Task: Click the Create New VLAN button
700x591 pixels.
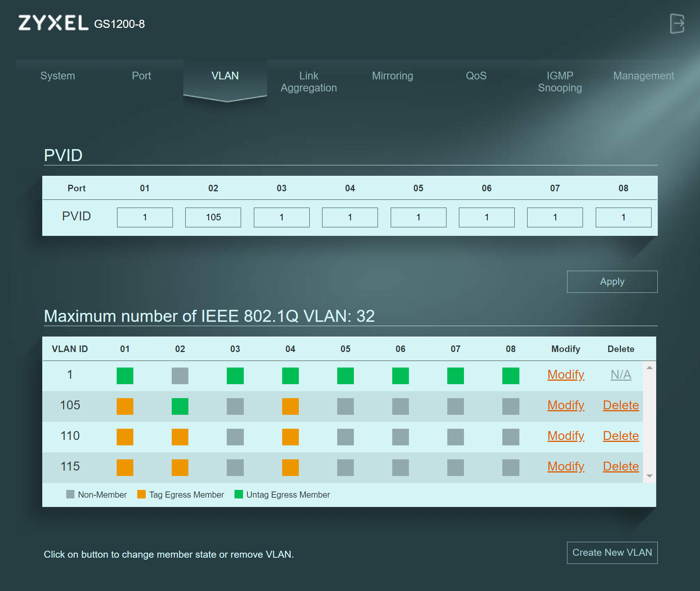Action: pos(612,553)
